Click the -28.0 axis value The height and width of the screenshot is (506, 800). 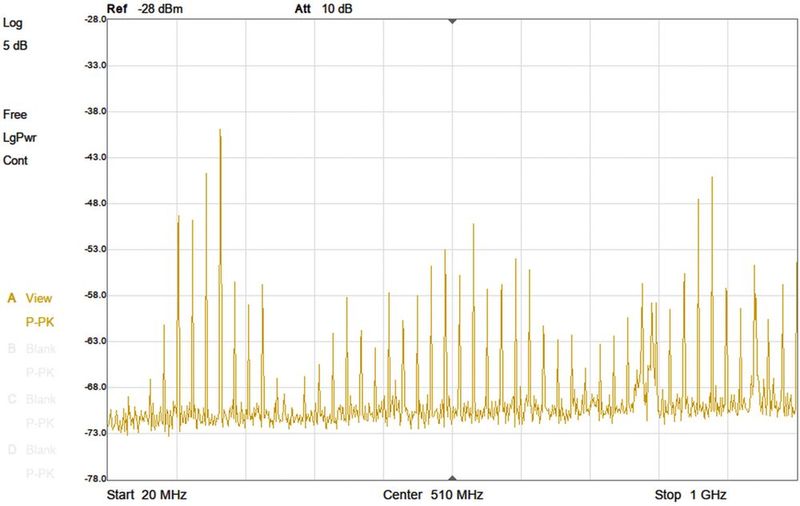click(95, 19)
